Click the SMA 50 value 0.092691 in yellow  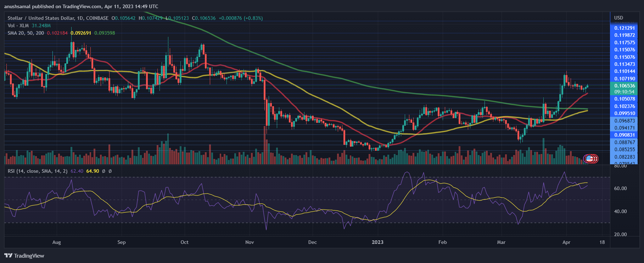click(81, 33)
